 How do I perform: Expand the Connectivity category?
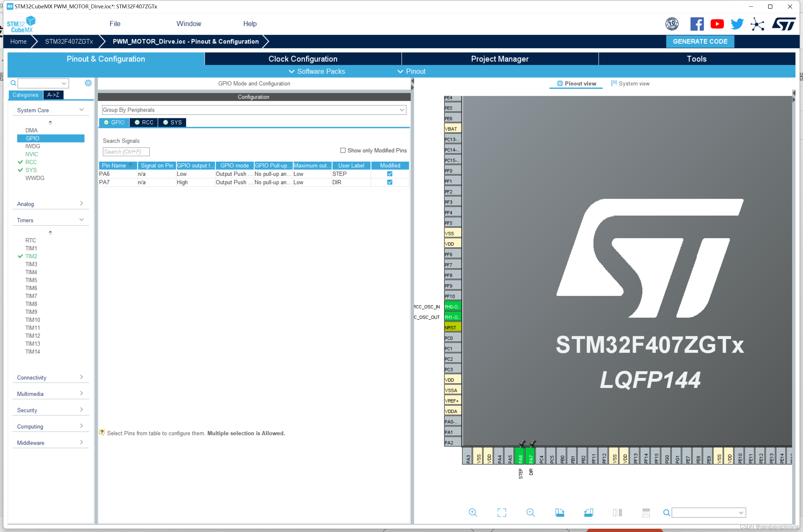point(81,377)
